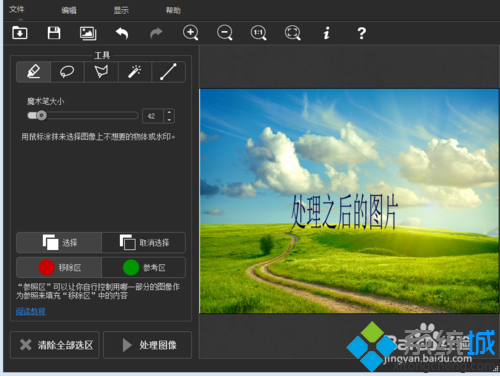Save the image with the floppy disk icon

(54, 33)
